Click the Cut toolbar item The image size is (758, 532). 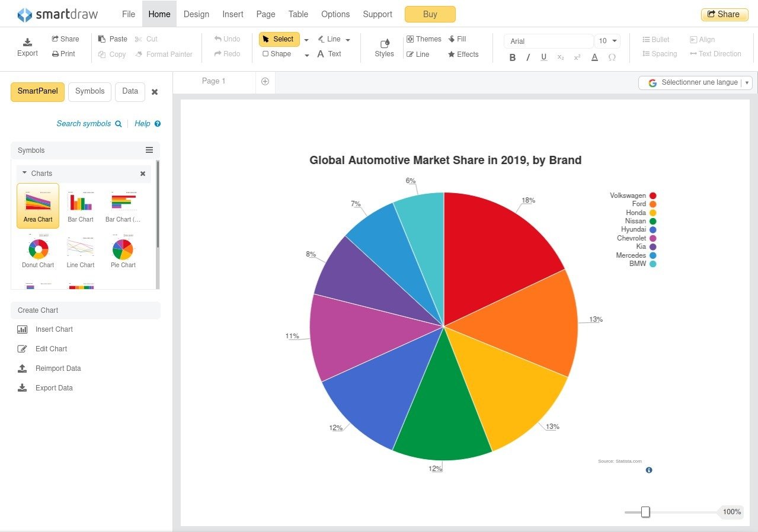coord(146,39)
